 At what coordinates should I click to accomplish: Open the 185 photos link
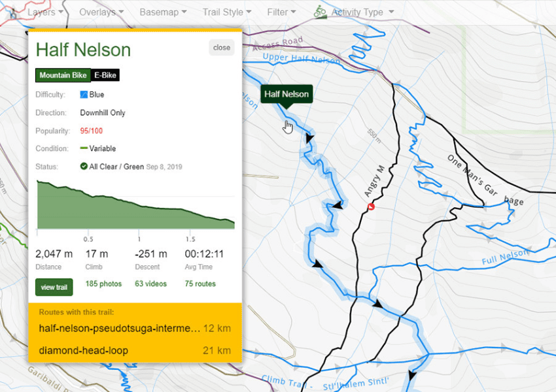click(x=103, y=284)
